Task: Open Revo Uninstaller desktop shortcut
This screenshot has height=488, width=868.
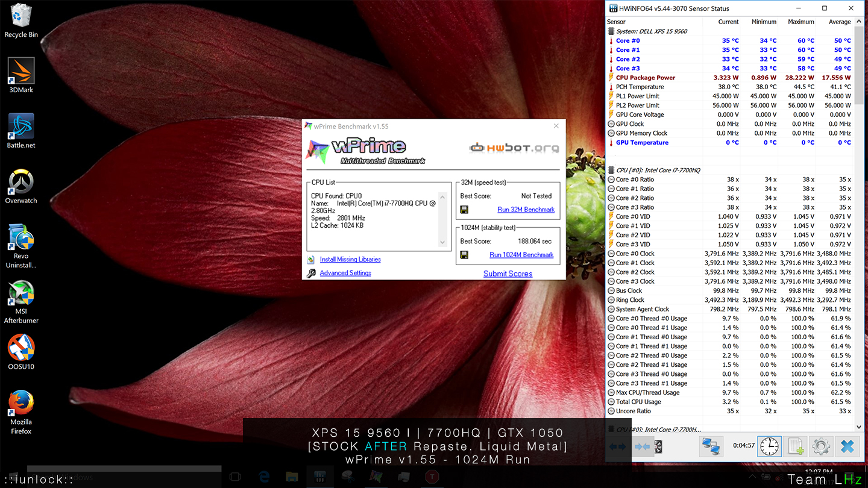Action: 21,246
